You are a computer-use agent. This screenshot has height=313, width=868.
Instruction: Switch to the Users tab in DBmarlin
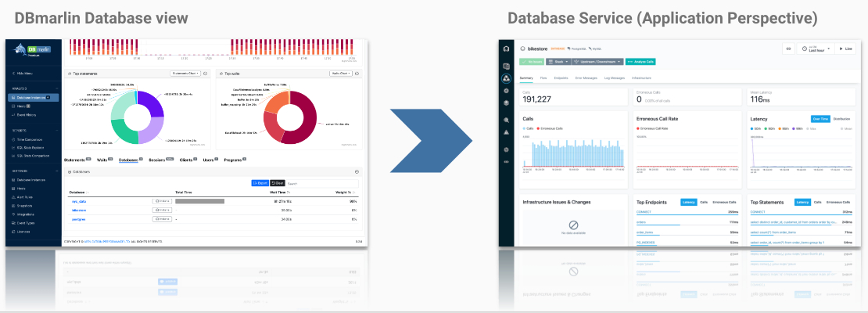point(210,160)
